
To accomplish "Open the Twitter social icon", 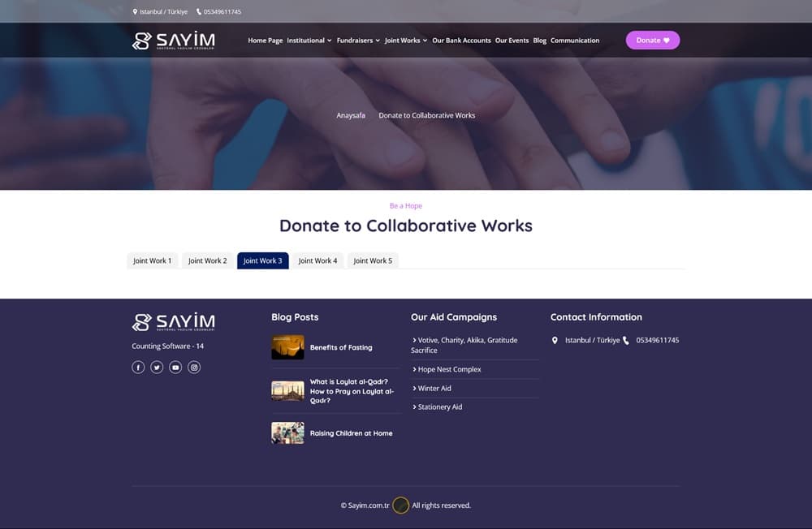I will [x=157, y=368].
